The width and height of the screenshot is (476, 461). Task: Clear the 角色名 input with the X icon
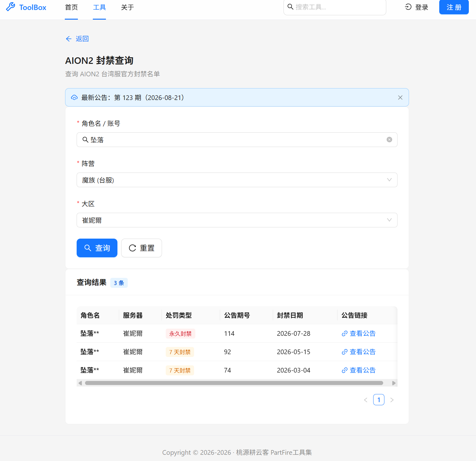389,140
